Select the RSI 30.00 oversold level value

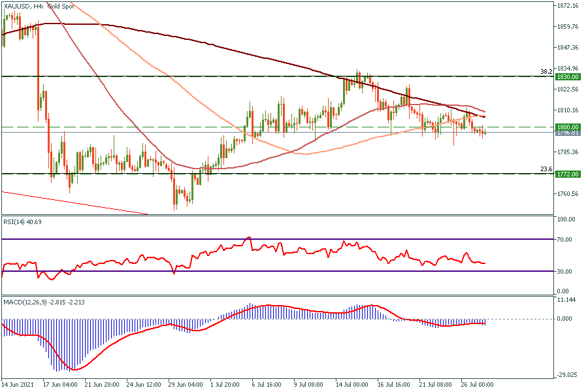pos(564,271)
